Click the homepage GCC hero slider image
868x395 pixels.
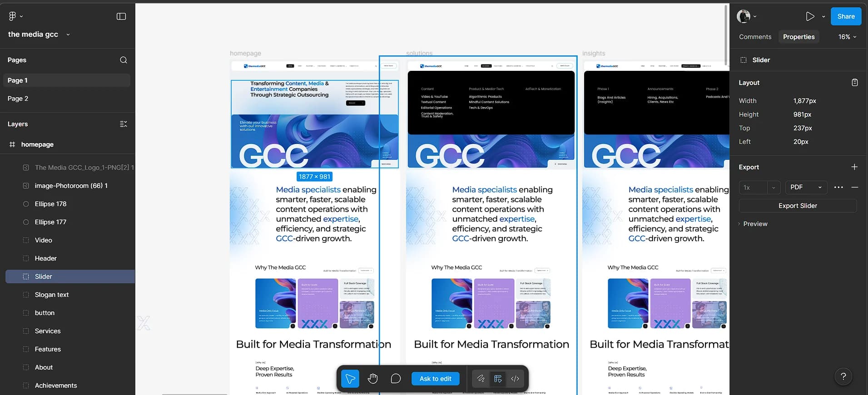315,141
